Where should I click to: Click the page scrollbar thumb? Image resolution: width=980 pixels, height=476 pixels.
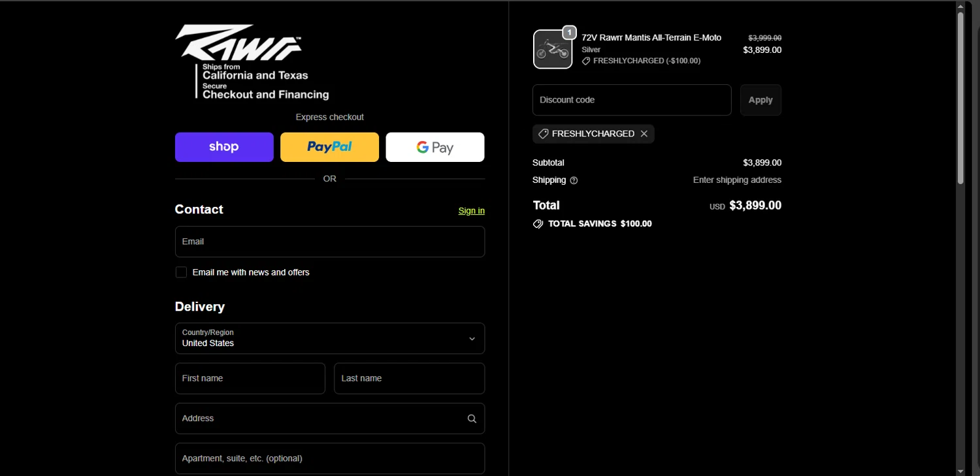coord(960,98)
